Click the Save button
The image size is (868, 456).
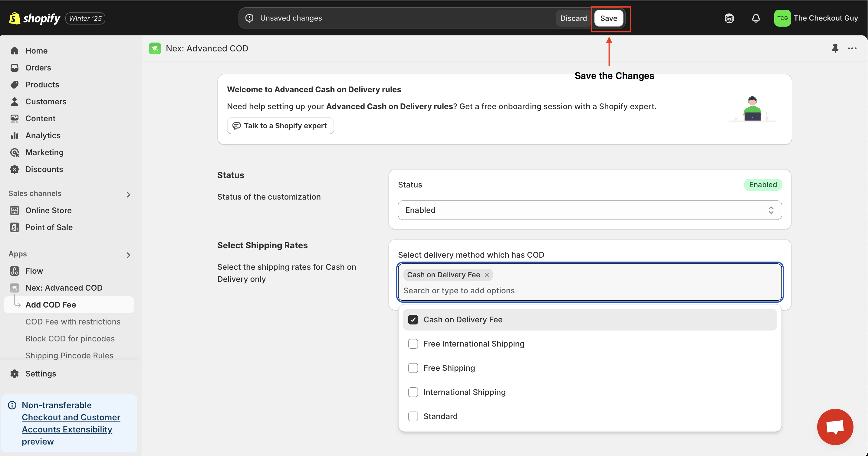609,18
